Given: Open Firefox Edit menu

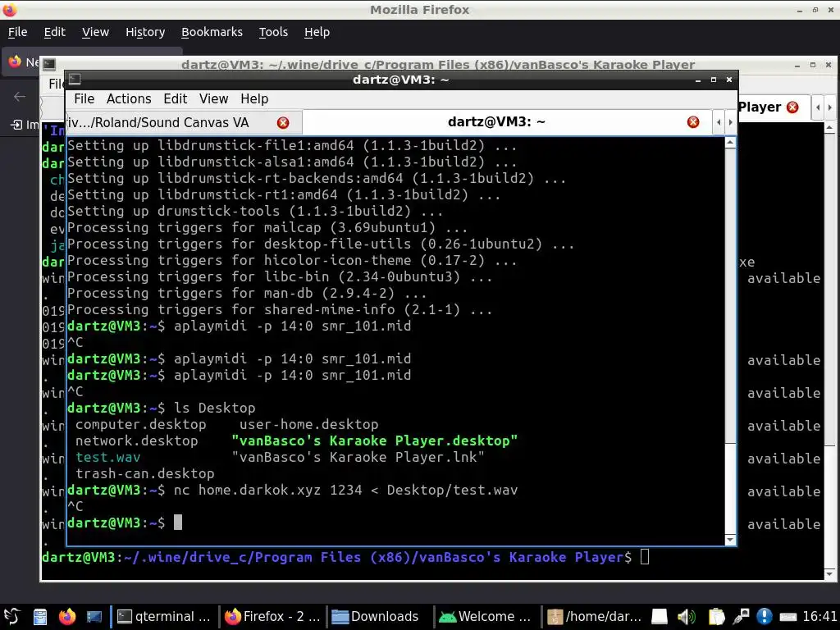Looking at the screenshot, I should 55,32.
